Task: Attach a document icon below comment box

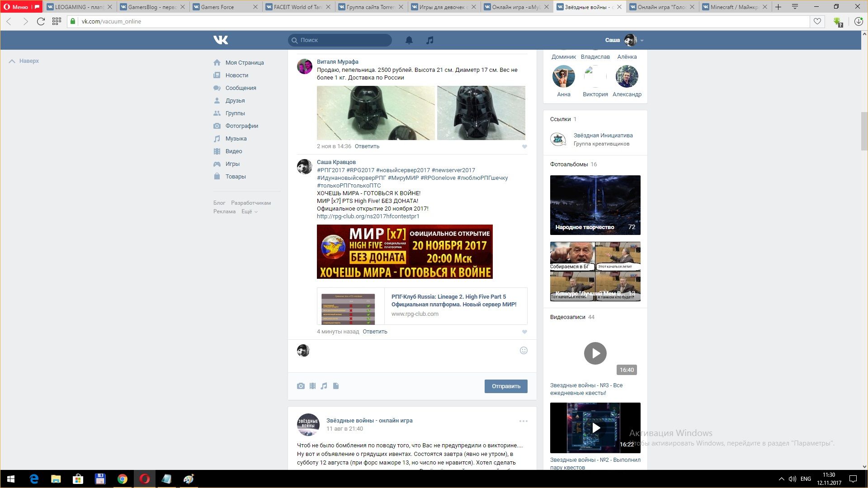Action: [336, 386]
